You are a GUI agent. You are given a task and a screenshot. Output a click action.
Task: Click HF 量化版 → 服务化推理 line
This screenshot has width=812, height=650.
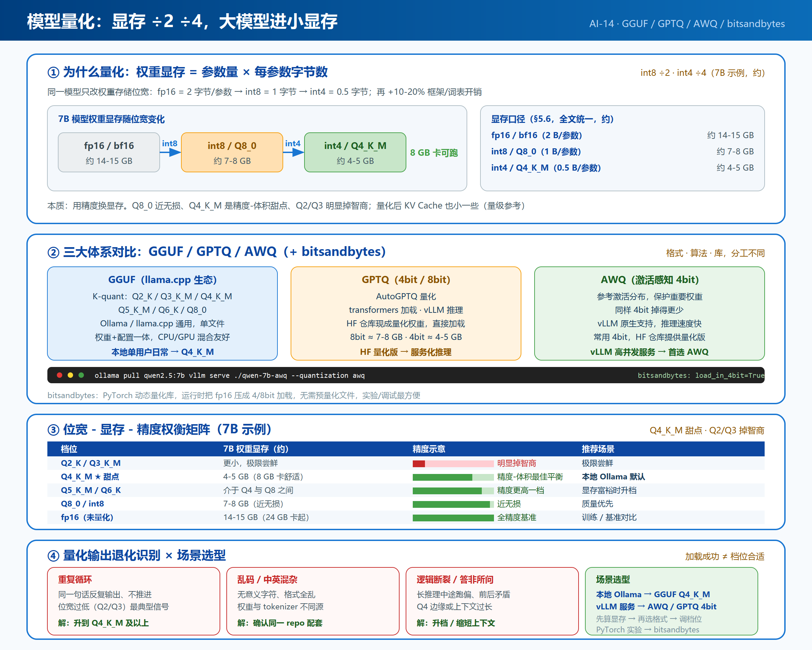tap(406, 352)
